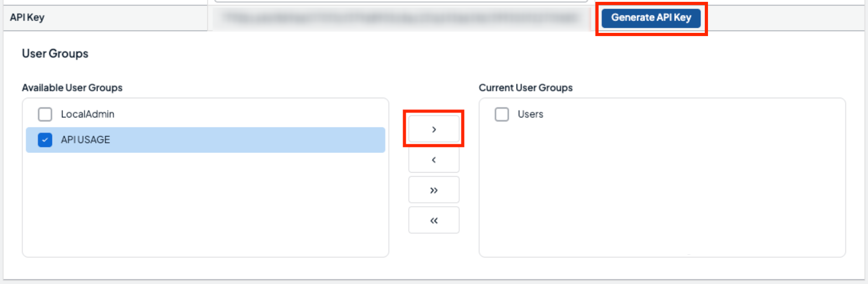Enable the LocalAdmin checkbox

tap(45, 114)
